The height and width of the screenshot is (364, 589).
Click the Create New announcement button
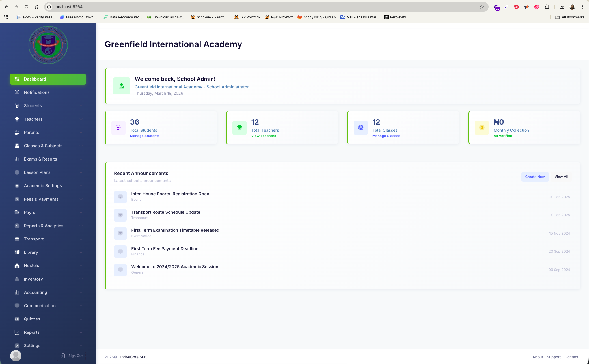(535, 177)
